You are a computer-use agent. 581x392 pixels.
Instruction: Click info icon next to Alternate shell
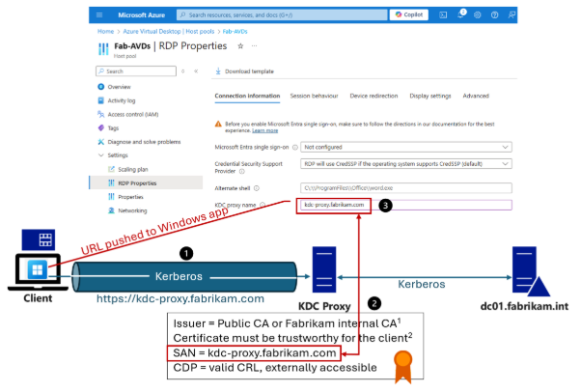pos(257,188)
